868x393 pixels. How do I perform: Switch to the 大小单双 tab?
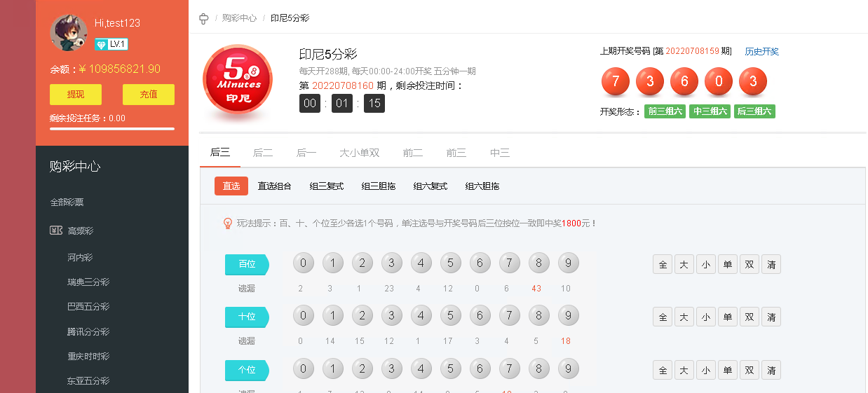coord(359,153)
